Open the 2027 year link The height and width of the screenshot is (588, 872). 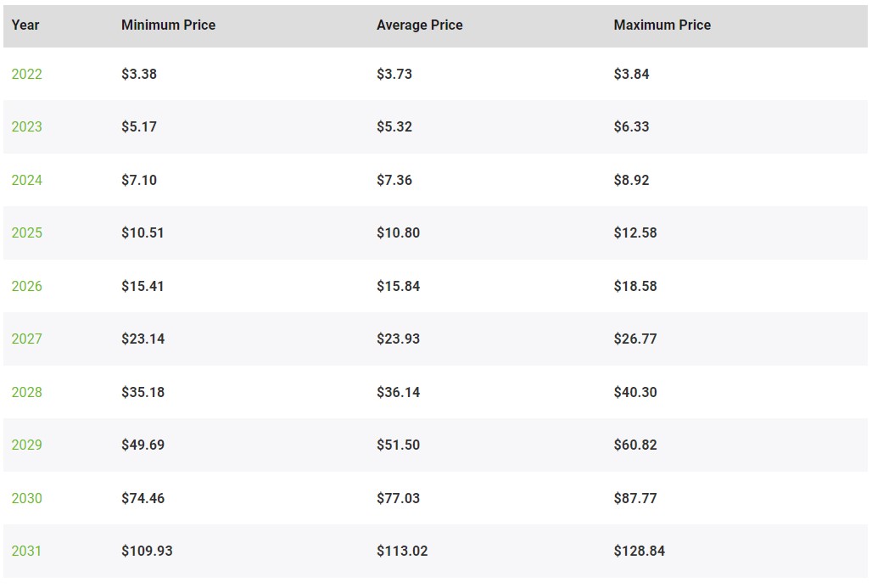pyautogui.click(x=26, y=339)
